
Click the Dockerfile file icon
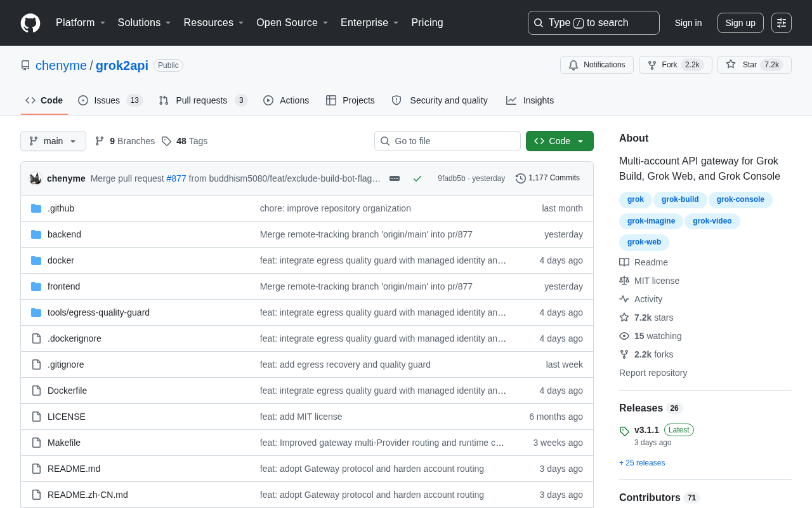(36, 391)
